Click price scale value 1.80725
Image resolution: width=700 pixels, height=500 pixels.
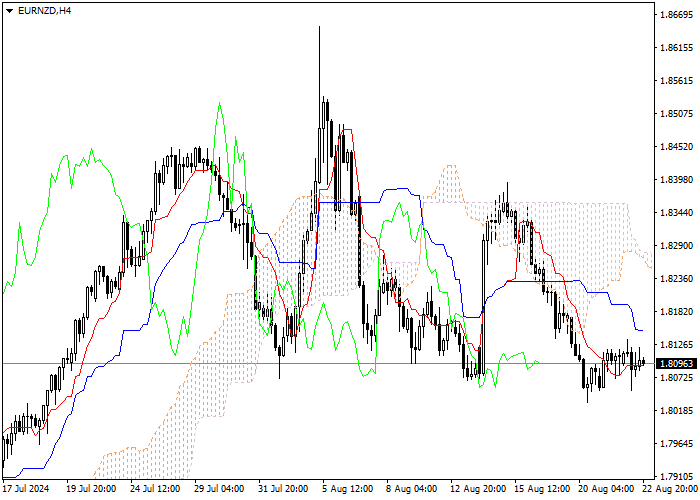676,378
